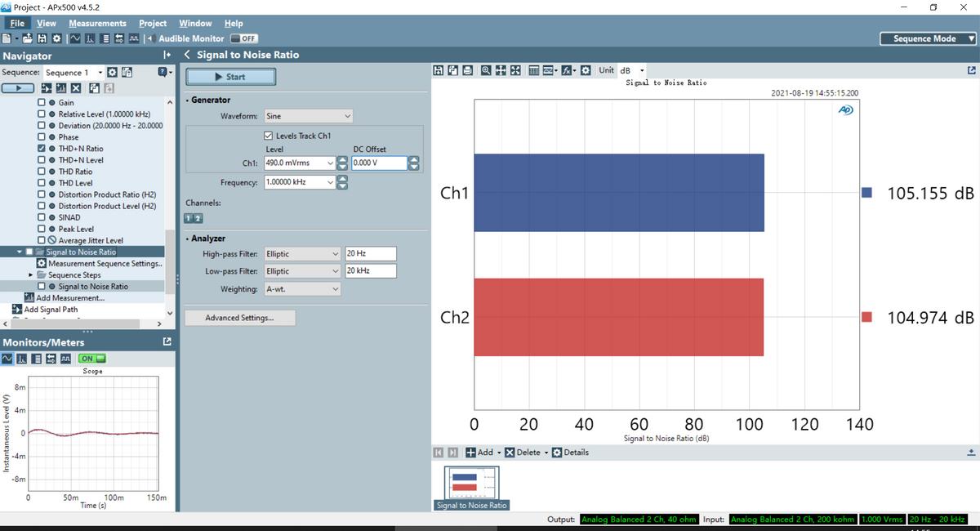Open the sequence settings gear beside Sequence 1
Image resolution: width=980 pixels, height=531 pixels.
[111, 72]
